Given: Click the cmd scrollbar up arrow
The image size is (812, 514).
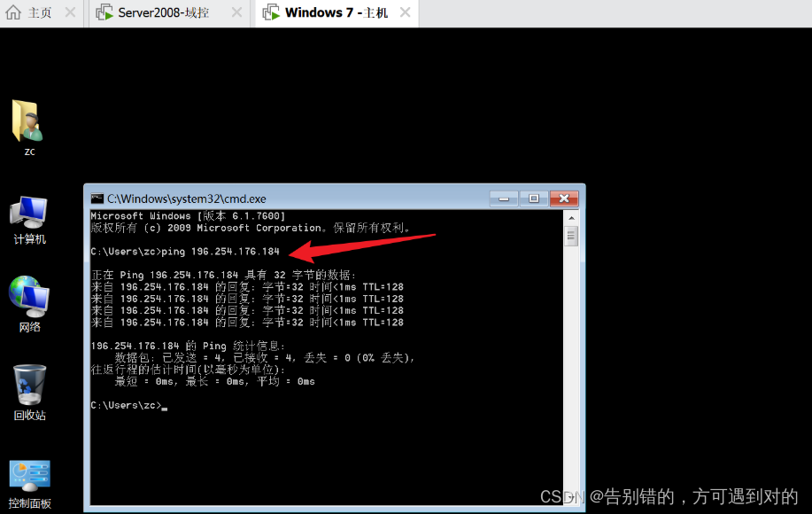Looking at the screenshot, I should [x=571, y=218].
